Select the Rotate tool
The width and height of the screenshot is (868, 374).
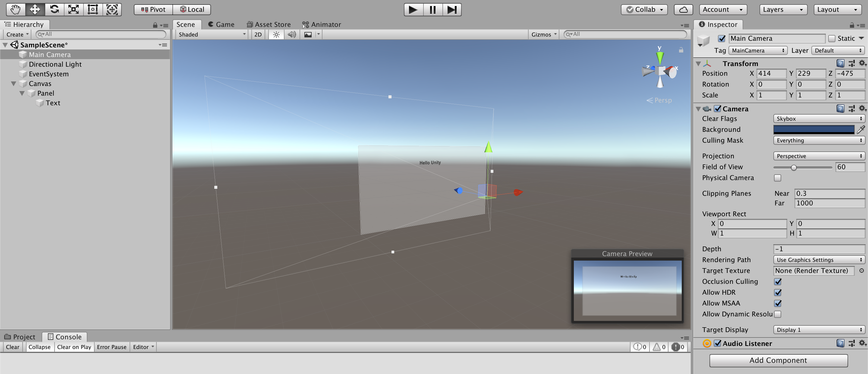tap(55, 9)
